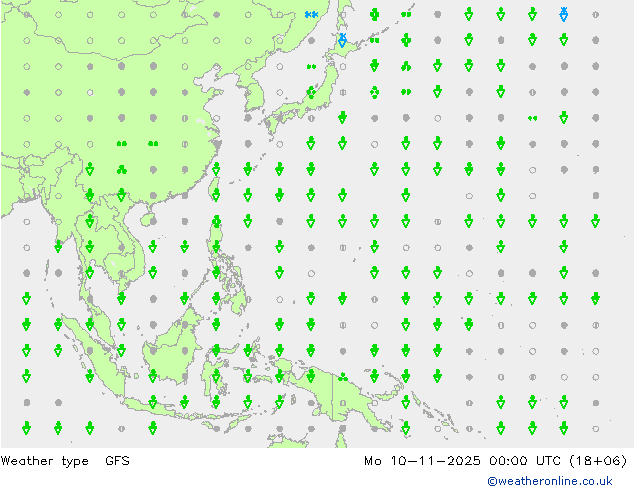The width and height of the screenshot is (634, 490).
Task: Click the green triple-dot rain symbol in southwestern China
Action: pyautogui.click(x=122, y=170)
